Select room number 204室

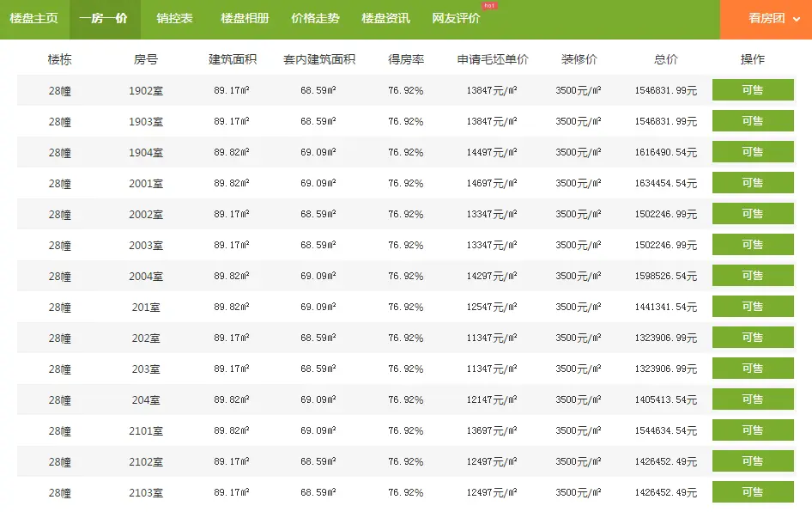[146, 400]
